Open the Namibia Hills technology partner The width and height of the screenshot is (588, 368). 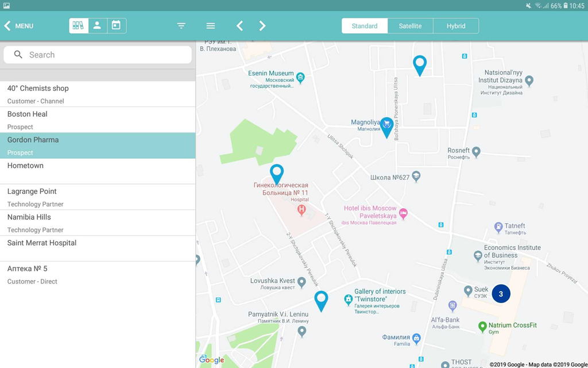[x=98, y=223]
